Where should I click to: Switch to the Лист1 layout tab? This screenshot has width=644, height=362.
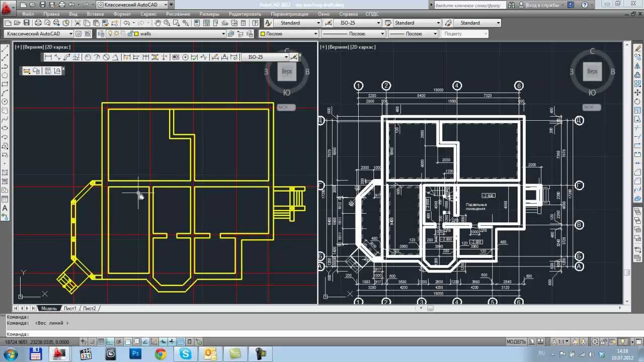click(69, 308)
